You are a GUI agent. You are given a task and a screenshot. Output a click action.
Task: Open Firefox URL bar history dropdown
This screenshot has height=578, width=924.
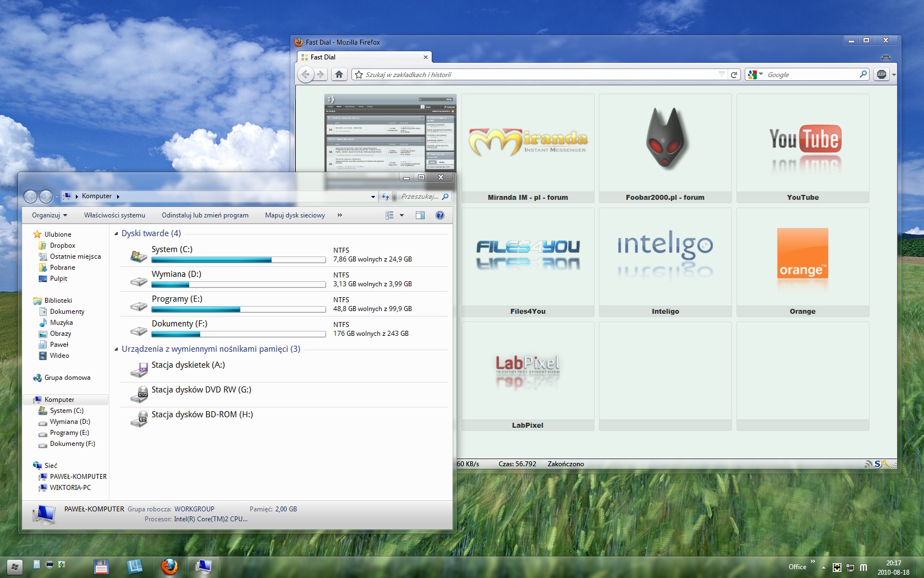point(722,74)
